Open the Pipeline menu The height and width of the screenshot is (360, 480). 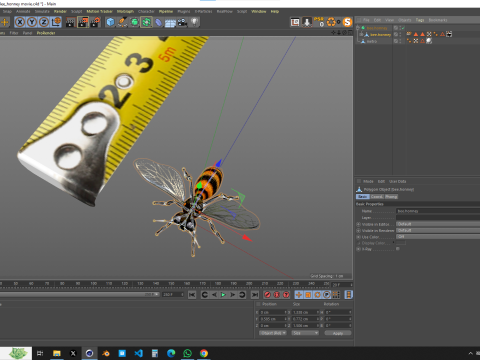166,11
